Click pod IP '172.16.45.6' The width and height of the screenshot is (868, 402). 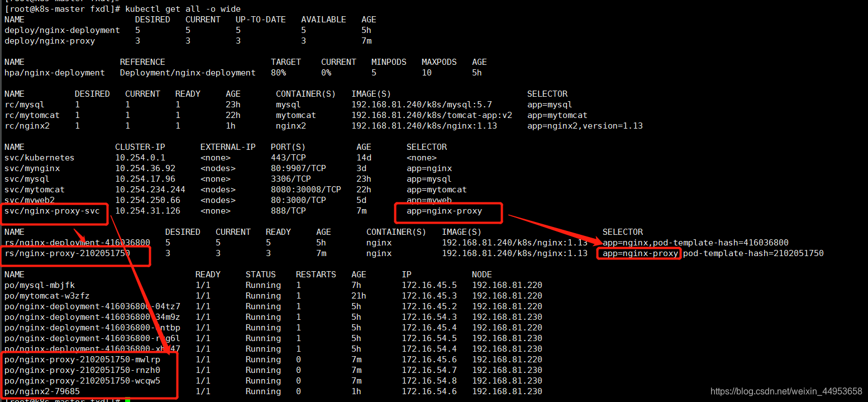pyautogui.click(x=429, y=360)
